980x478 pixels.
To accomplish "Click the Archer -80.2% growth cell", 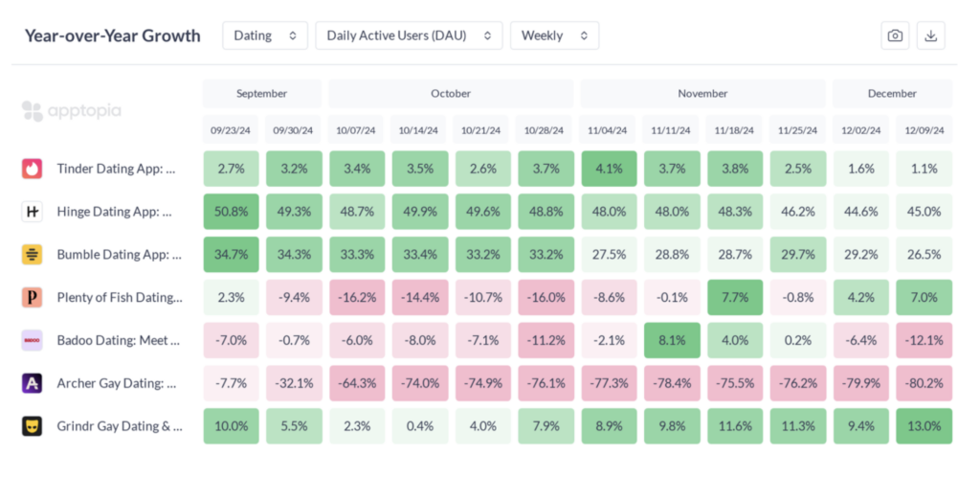I will tap(924, 384).
